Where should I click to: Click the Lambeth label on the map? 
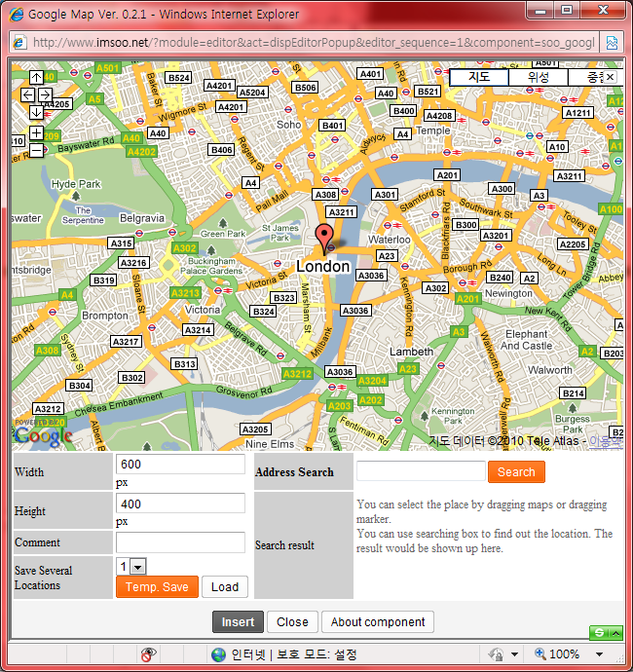(411, 352)
